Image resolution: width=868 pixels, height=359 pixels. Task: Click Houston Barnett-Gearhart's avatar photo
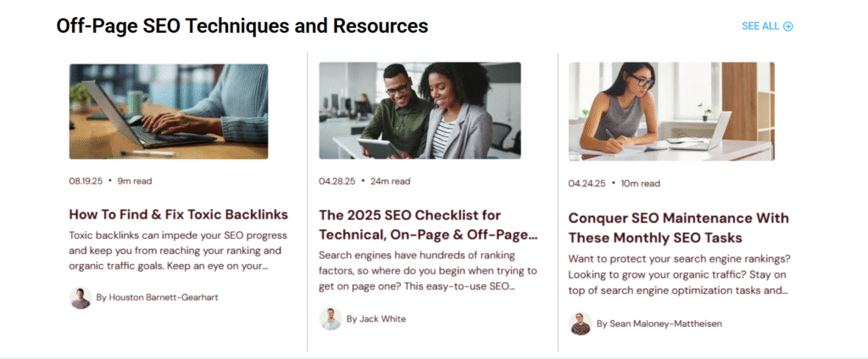tap(81, 298)
